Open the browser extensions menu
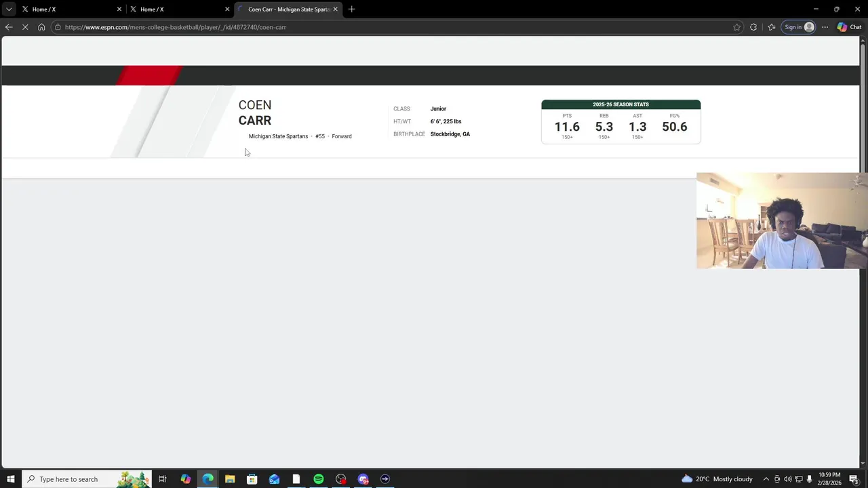This screenshot has height=488, width=868. point(753,27)
